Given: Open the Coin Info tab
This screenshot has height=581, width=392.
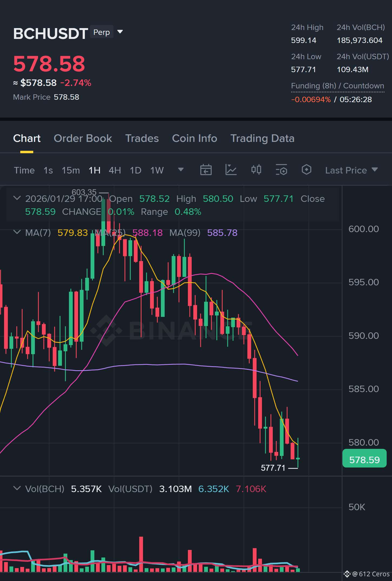Looking at the screenshot, I should pos(195,138).
